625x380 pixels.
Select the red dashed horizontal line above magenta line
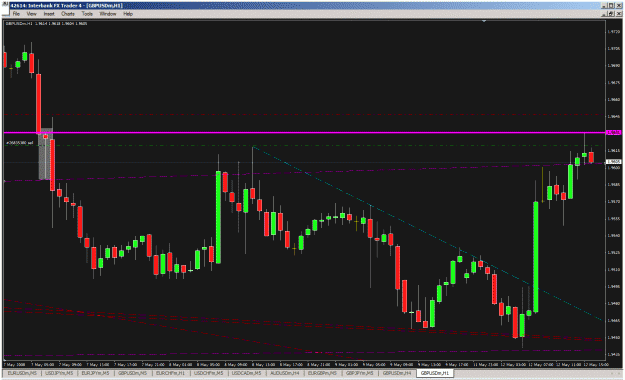305,114
